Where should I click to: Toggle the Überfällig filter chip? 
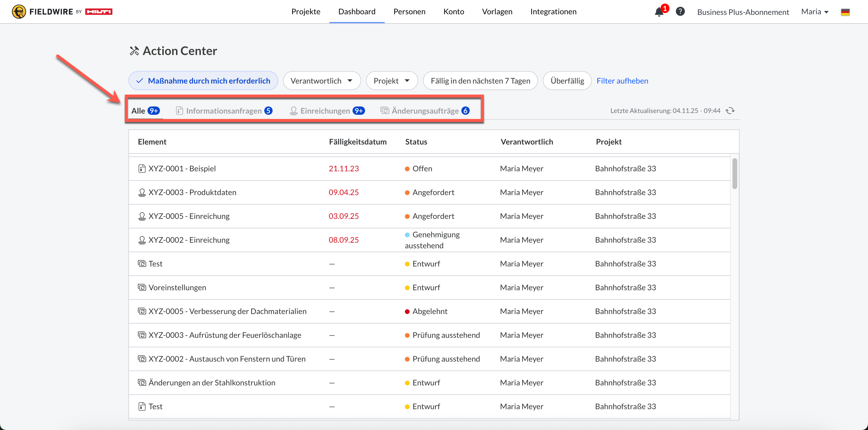(x=567, y=81)
